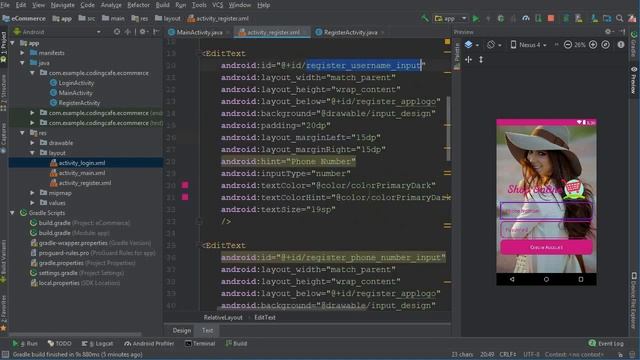Click the Make Project hammer icon
This screenshot has width=640, height=360.
point(425,18)
